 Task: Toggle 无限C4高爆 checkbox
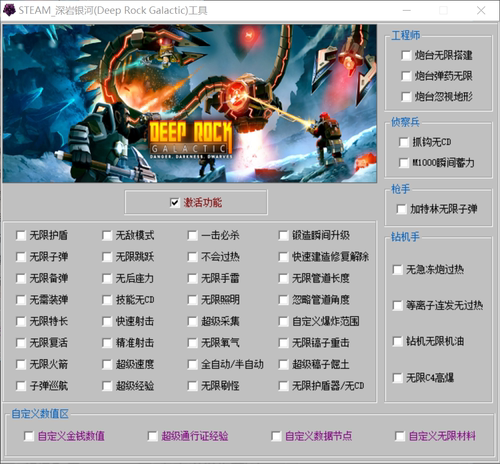(397, 378)
